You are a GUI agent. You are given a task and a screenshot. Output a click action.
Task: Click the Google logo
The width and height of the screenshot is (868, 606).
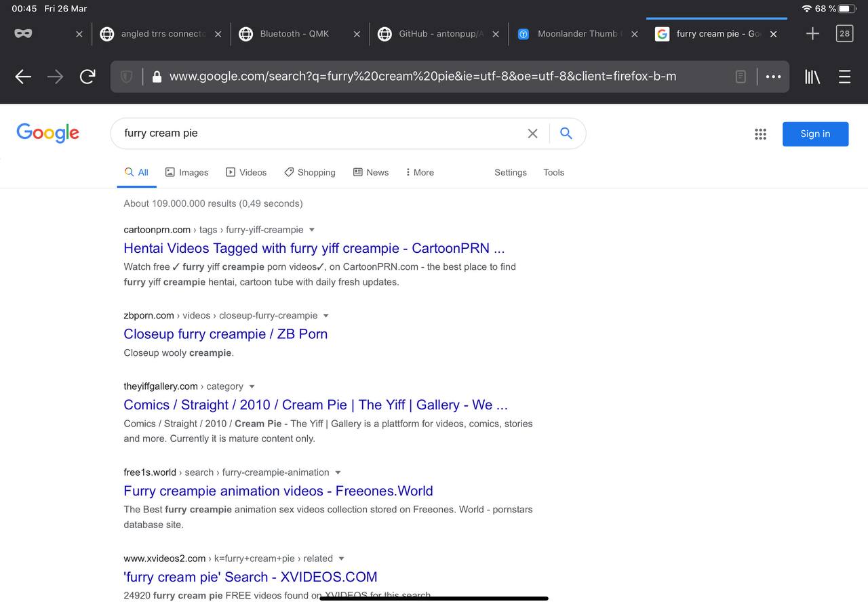[47, 133]
